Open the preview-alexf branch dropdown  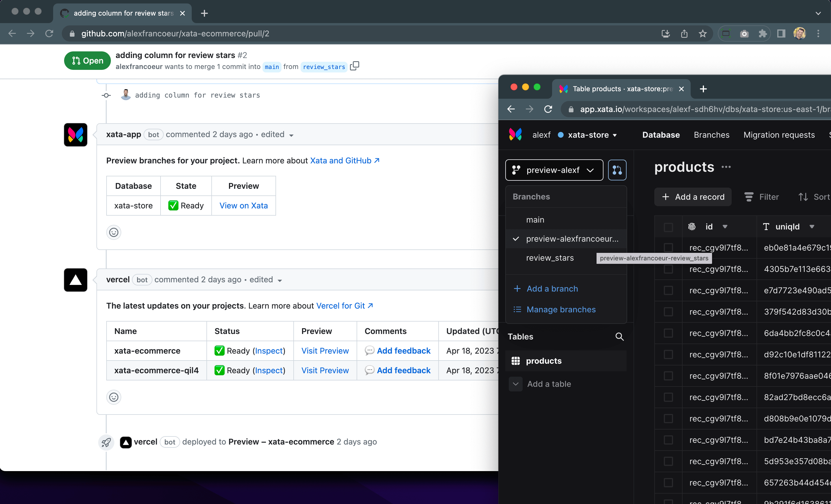coord(554,170)
